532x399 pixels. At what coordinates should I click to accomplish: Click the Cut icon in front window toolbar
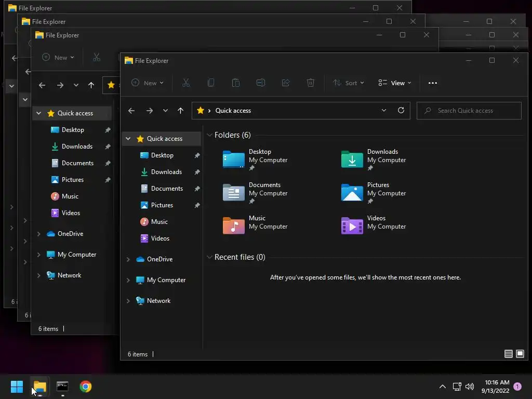pos(186,83)
